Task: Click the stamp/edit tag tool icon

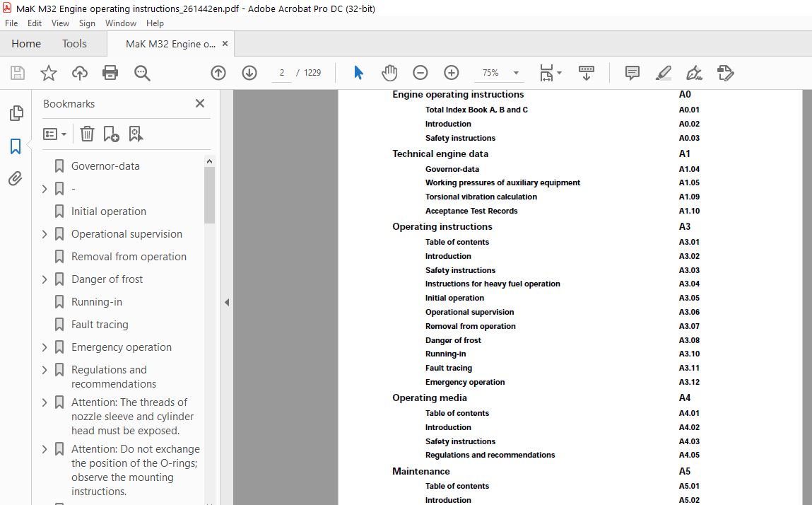Action: tap(726, 73)
